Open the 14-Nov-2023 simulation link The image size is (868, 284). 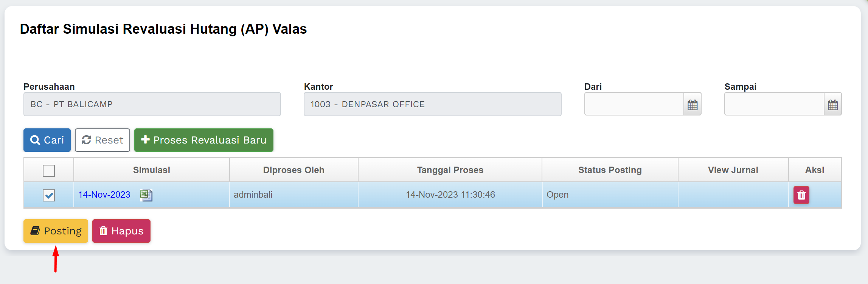click(104, 195)
